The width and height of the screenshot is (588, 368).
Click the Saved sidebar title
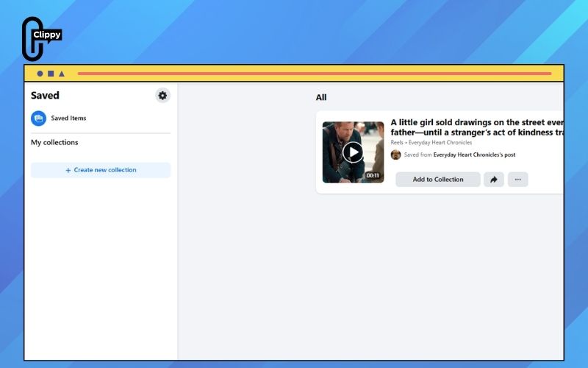(x=45, y=96)
